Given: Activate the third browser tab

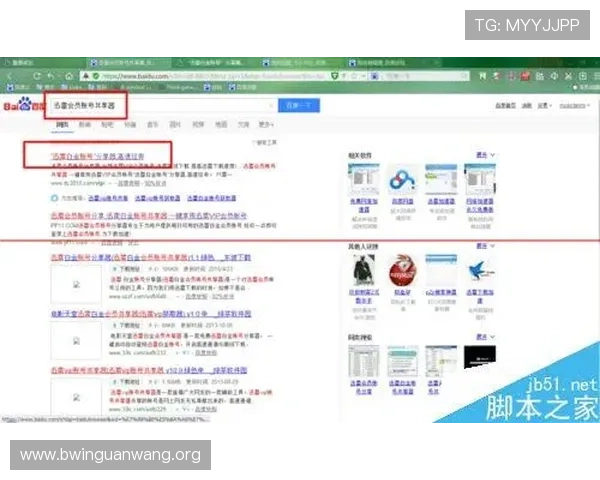Looking at the screenshot, I should coord(215,62).
